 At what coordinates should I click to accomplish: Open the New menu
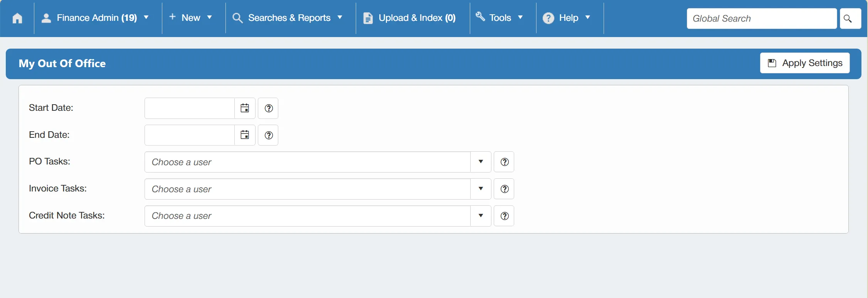(191, 18)
